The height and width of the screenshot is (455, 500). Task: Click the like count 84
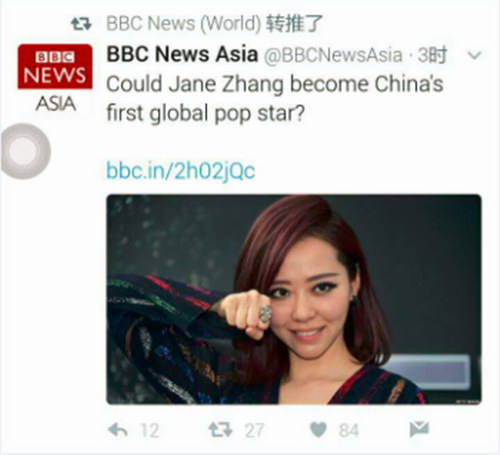[349, 431]
